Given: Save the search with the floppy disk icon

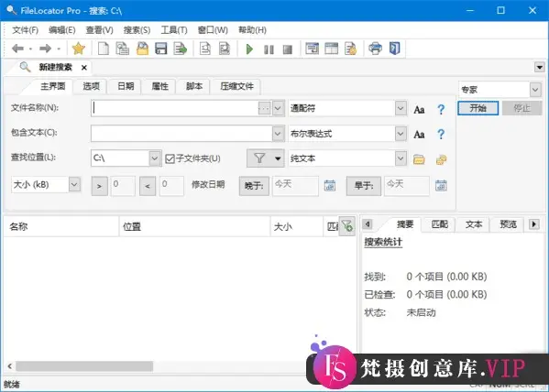Looking at the screenshot, I should click(161, 49).
